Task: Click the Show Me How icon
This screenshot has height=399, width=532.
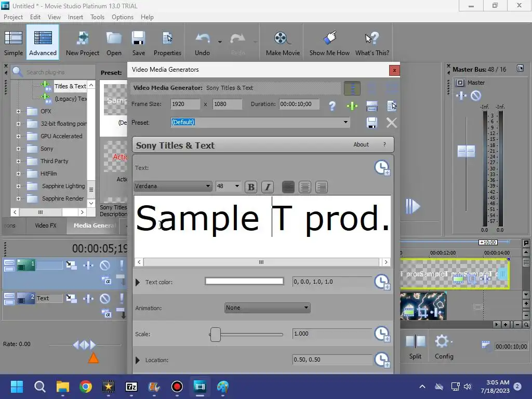Action: (329, 38)
